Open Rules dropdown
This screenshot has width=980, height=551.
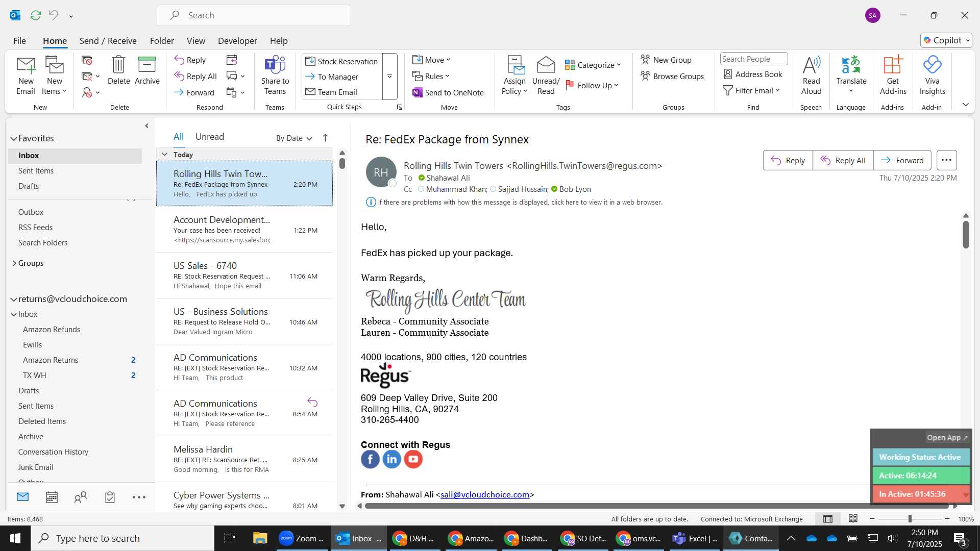tap(431, 76)
